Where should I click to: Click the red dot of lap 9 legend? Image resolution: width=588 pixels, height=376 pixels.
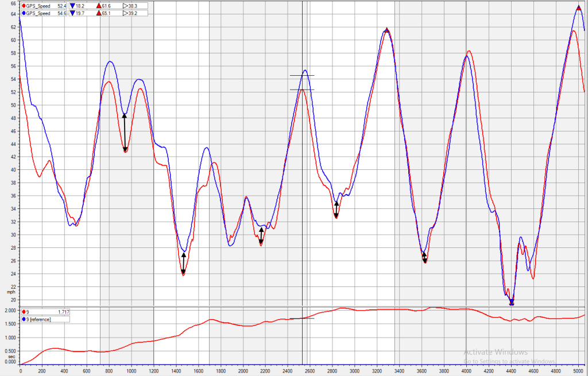[23, 312]
